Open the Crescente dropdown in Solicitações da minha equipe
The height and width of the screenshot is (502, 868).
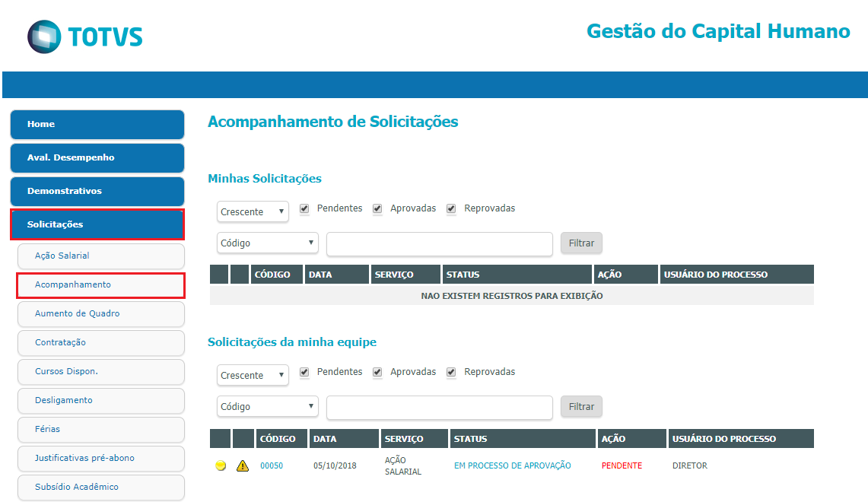click(252, 375)
